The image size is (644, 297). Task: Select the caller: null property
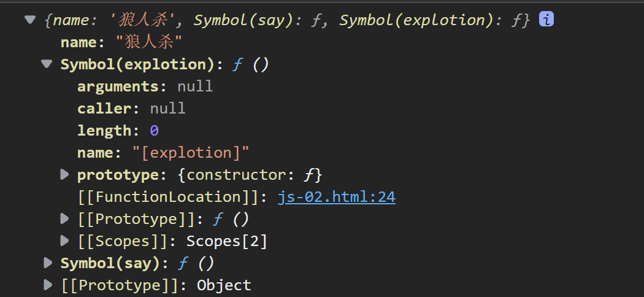pos(131,109)
